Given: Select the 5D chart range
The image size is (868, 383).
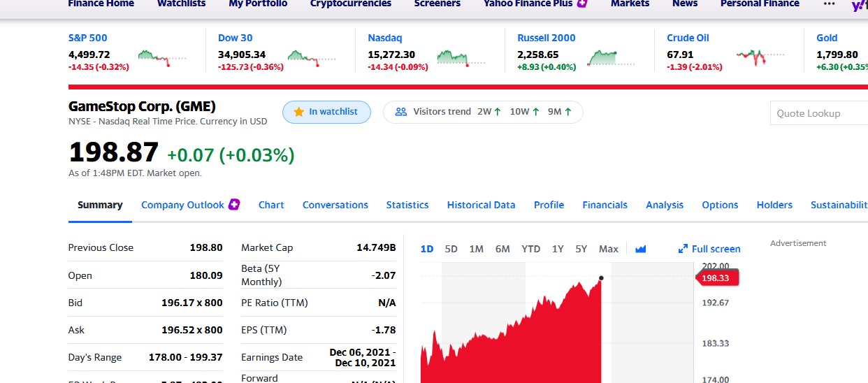Looking at the screenshot, I should click(x=451, y=249).
